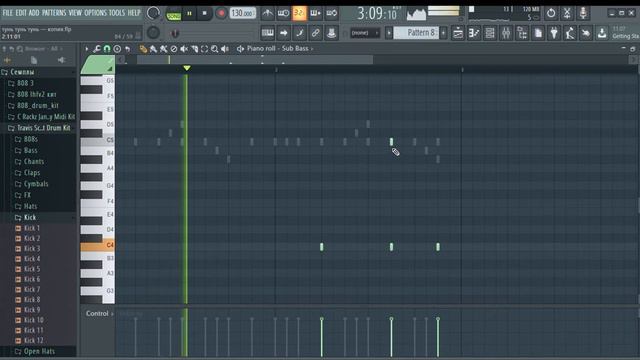Open the Channel rack icon
Screen dimensions: 640x360
click(x=490, y=33)
